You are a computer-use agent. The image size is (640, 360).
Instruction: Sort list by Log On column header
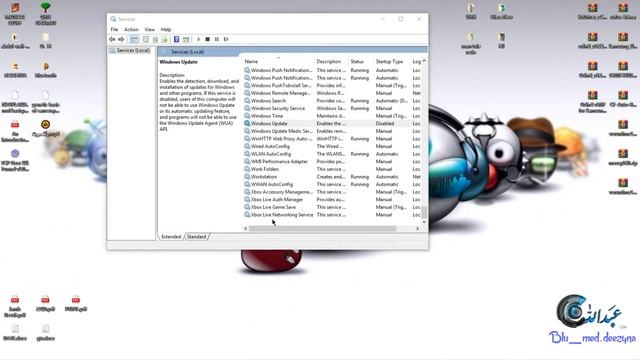tap(416, 61)
